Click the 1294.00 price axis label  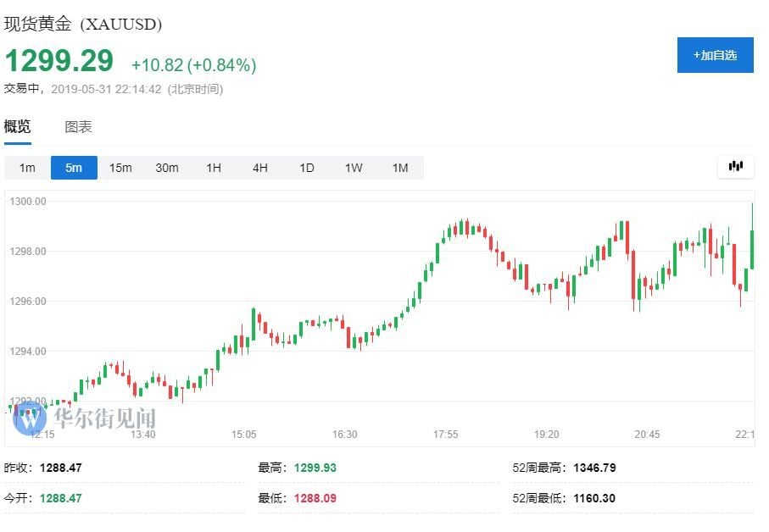(28, 352)
